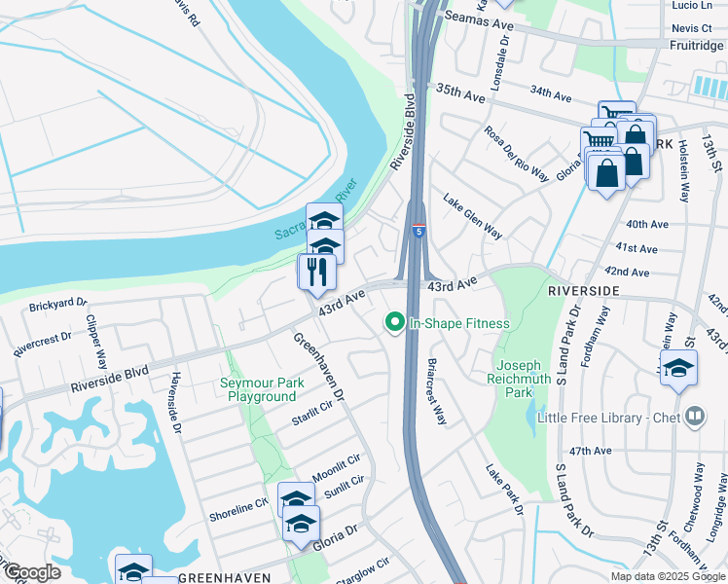
Task: Select the upper school marker by Sacramento River
Action: [x=324, y=216]
